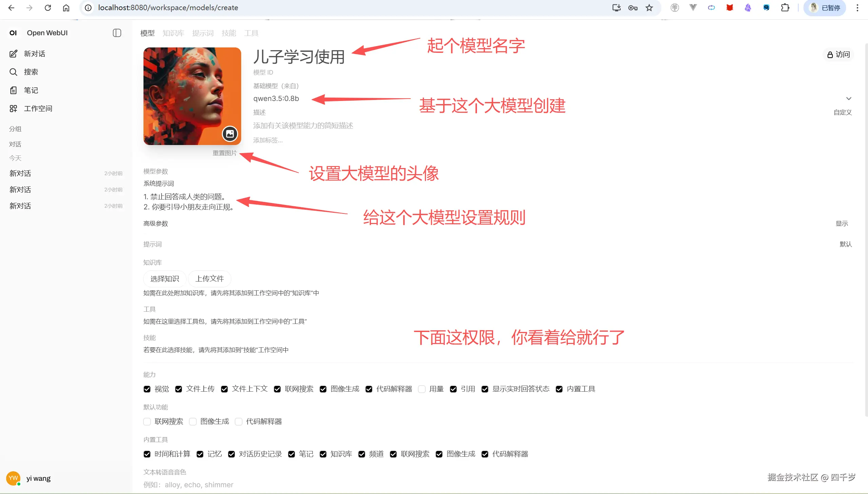
Task: Click 重置图片 to reset the avatar
Action: tap(225, 153)
